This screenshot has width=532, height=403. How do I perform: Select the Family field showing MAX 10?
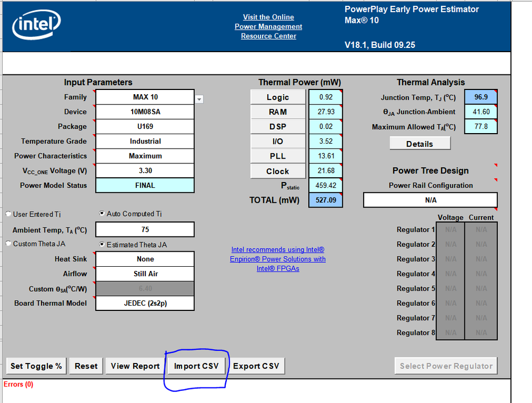pyautogui.click(x=145, y=97)
